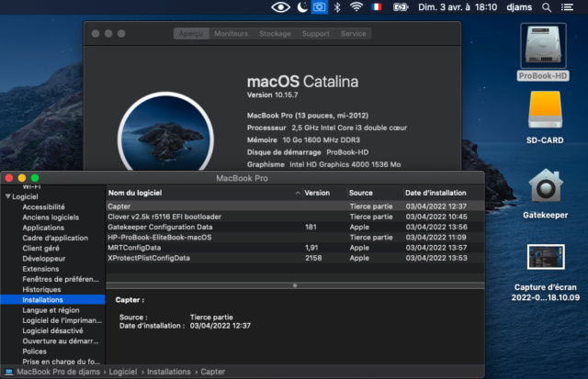588x379 pixels.
Task: Sort by Source column header
Action: pos(375,193)
